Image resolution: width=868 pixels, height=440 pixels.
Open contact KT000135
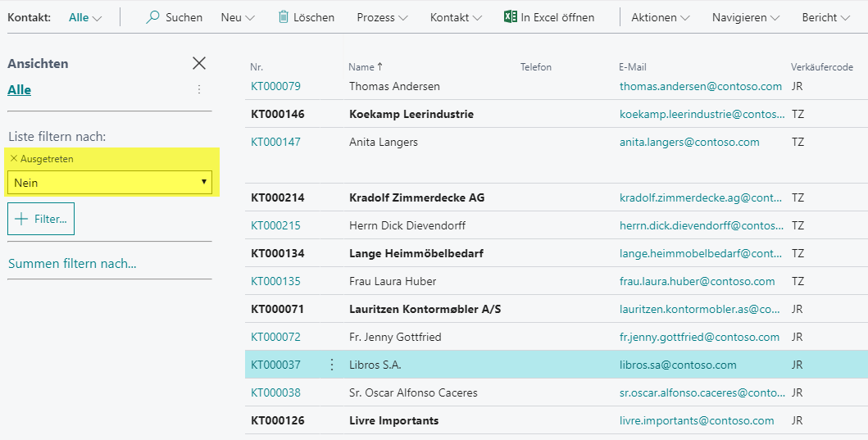click(275, 281)
